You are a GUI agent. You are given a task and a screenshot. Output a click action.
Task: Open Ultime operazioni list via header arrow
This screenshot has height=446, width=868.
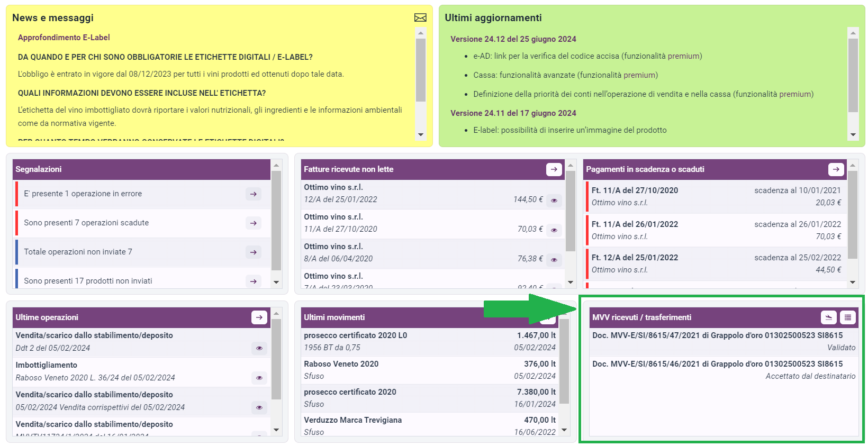coord(259,317)
